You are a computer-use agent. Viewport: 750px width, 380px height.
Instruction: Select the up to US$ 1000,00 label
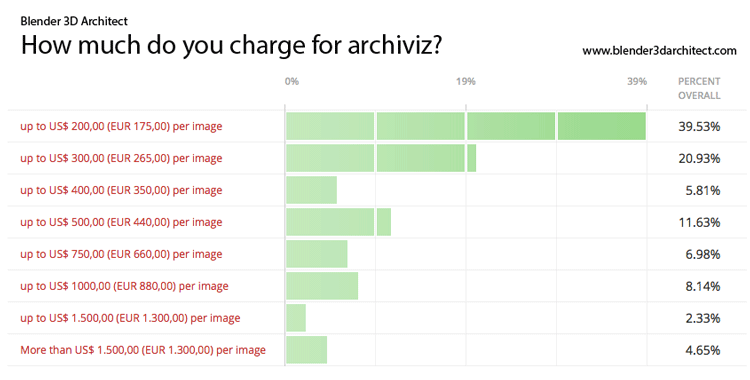(x=124, y=286)
